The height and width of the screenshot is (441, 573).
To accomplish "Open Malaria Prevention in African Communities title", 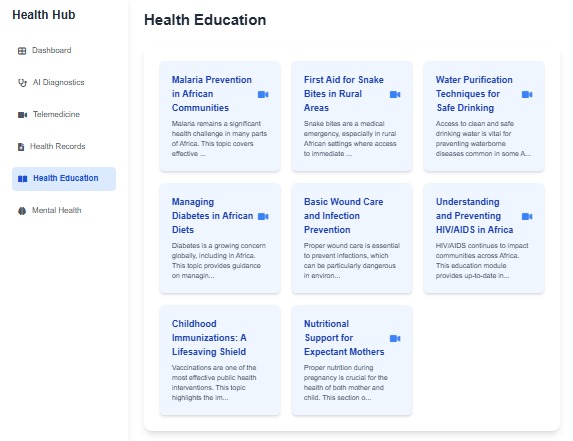I will coord(212,94).
